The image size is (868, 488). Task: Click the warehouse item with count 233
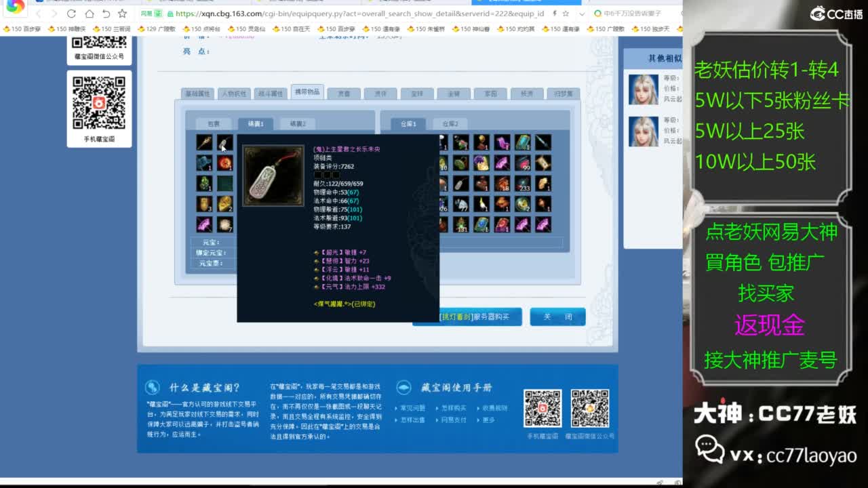522,183
